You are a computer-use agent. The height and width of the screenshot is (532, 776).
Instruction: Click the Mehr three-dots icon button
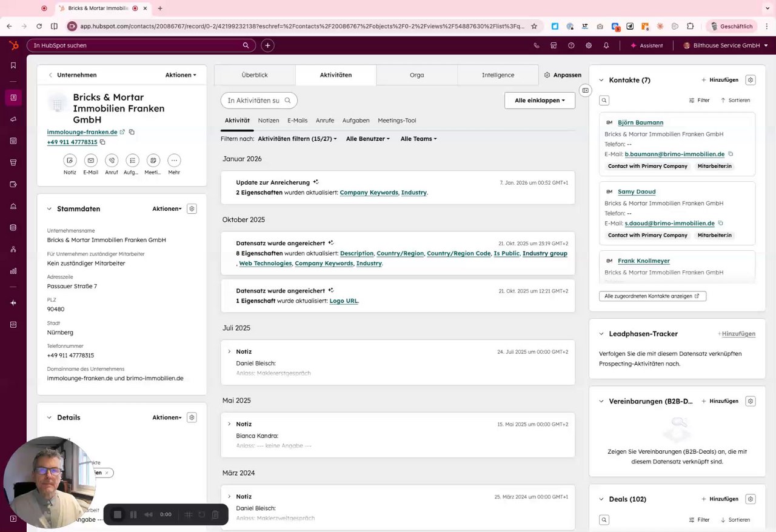(x=174, y=161)
